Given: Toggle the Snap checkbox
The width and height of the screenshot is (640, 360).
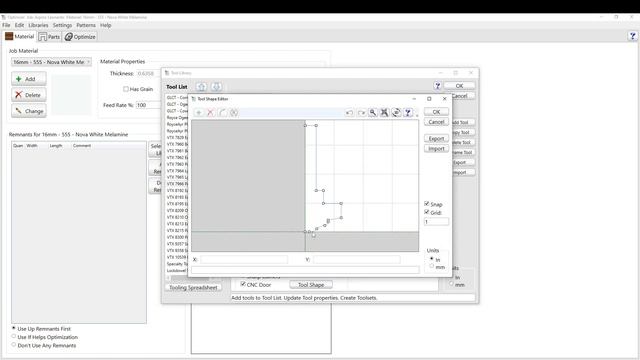Looking at the screenshot, I should coord(427,204).
